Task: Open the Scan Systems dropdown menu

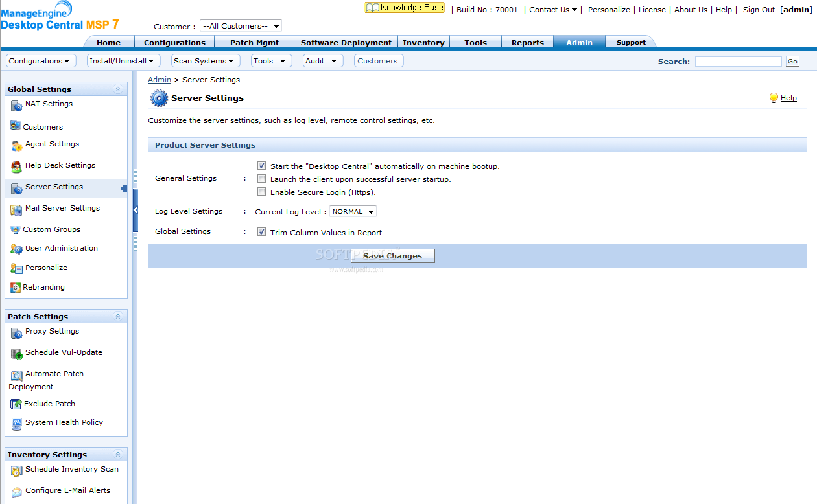Action: tap(206, 61)
